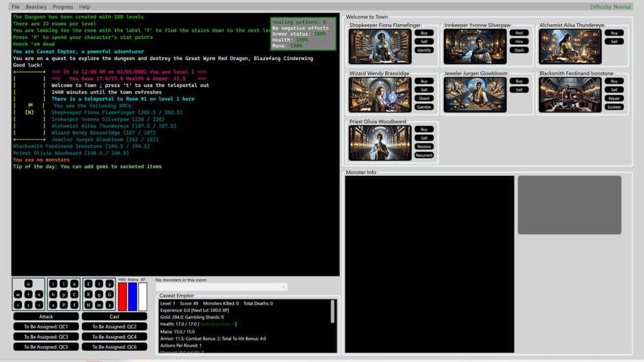The width and height of the screenshot is (644, 362).
Task: Click the blue Mana bar
Action: point(132,296)
